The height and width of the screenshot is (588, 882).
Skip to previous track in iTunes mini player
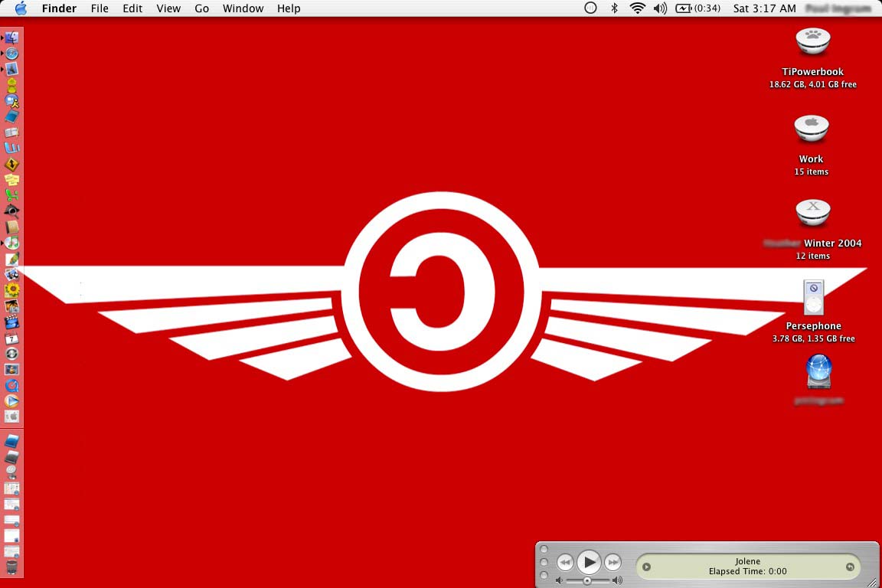pos(565,562)
